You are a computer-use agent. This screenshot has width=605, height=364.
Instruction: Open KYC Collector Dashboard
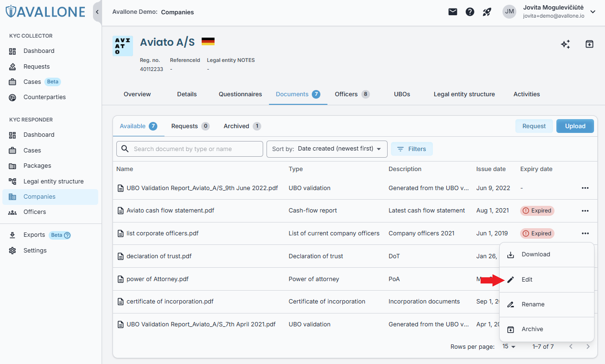[x=50, y=51]
